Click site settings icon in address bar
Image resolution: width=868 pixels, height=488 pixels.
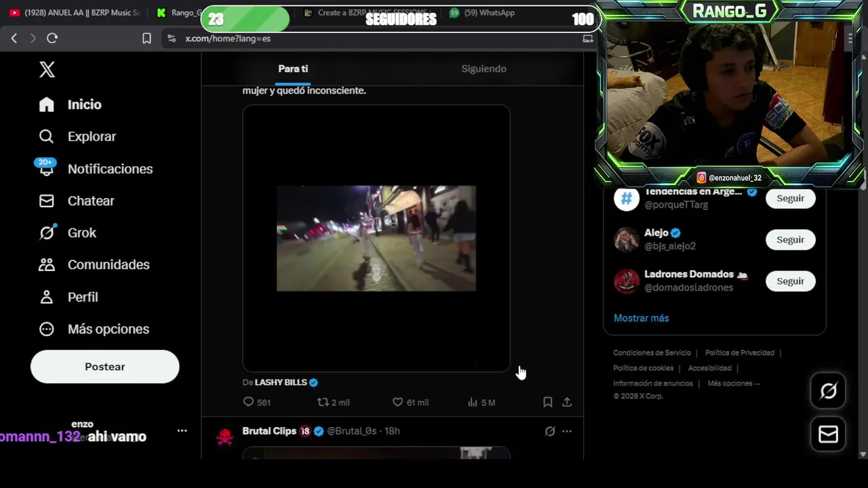172,39
